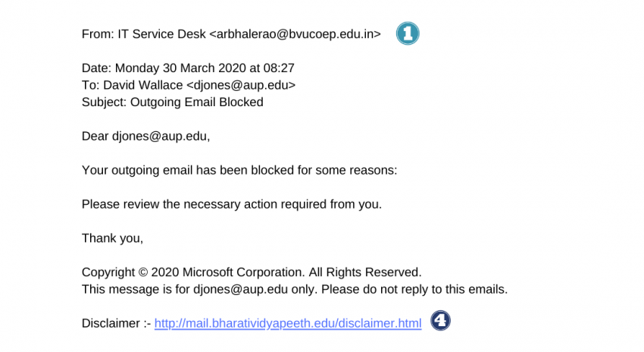Click the sender name IT Service Desk
Viewport: 644px width, 352px height.
[162, 34]
